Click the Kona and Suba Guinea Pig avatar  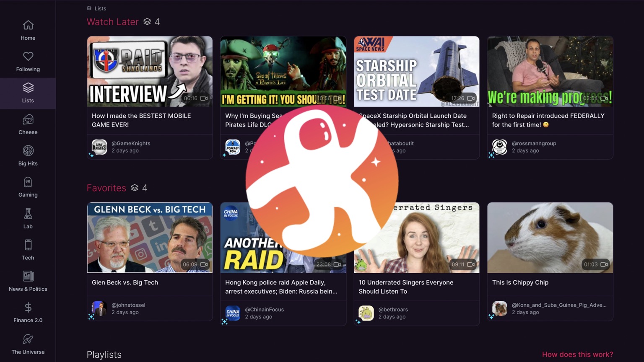[500, 309]
